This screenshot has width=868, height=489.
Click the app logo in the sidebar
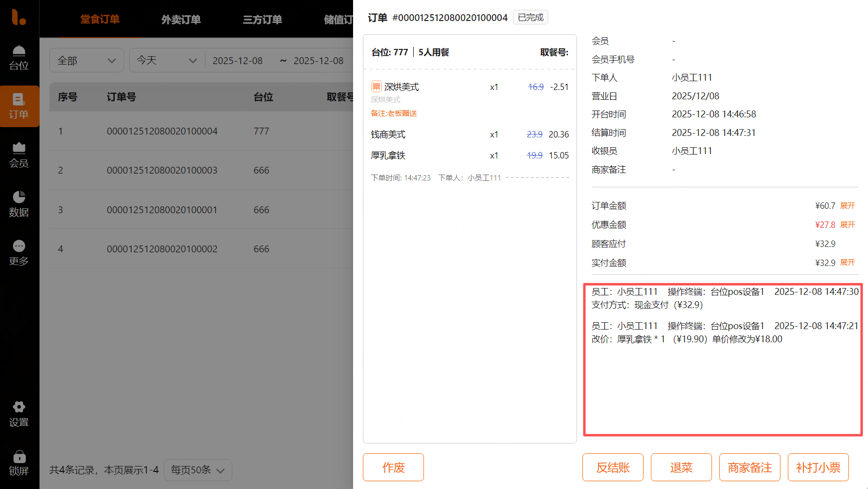19,17
